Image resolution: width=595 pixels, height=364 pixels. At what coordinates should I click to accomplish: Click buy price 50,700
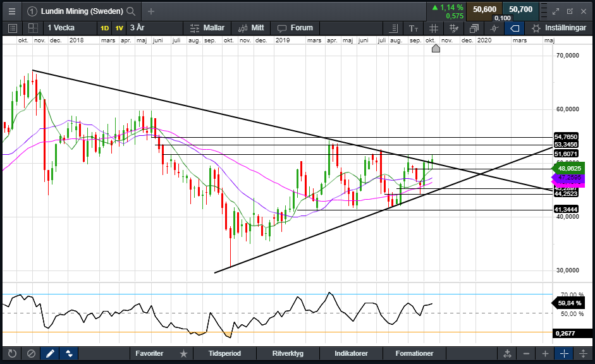pos(520,9)
